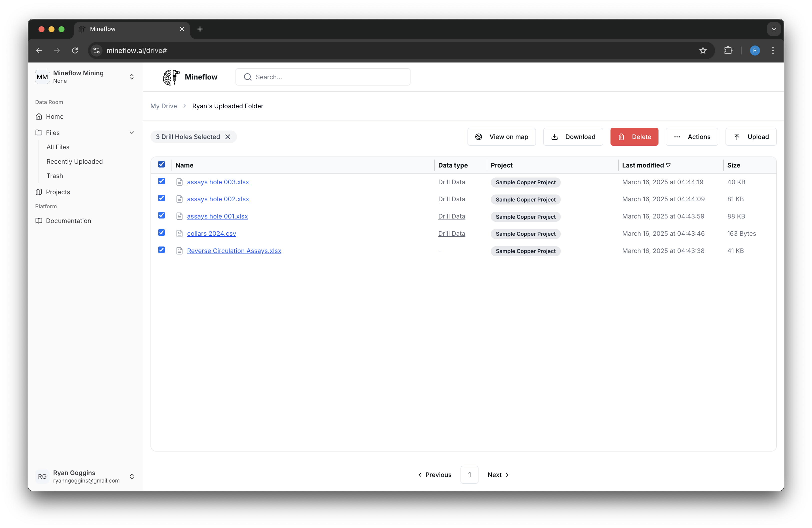
Task: Open assays hole 003.xlsx file link
Action: click(x=218, y=182)
